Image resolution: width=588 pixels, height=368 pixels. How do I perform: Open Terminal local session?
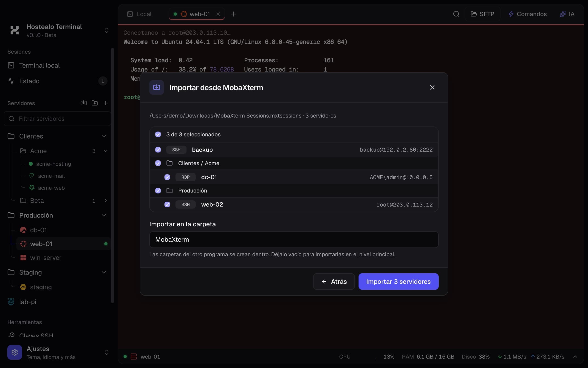[57, 66]
